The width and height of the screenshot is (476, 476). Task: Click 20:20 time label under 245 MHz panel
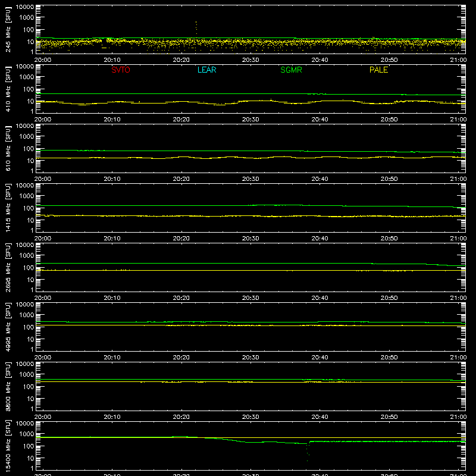point(181,60)
